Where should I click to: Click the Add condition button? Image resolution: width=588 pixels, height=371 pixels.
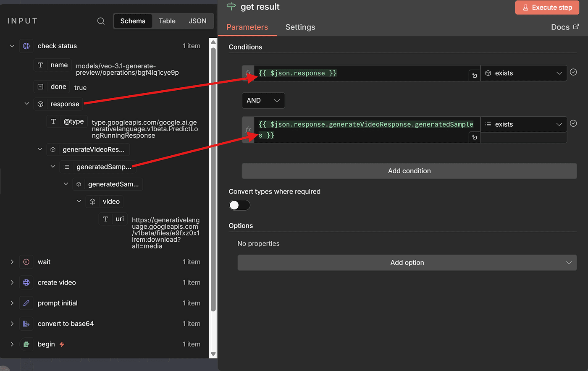click(x=409, y=171)
